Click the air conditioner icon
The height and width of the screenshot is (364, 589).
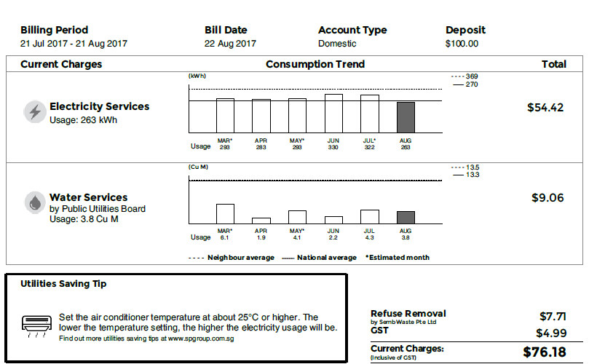pos(36,323)
